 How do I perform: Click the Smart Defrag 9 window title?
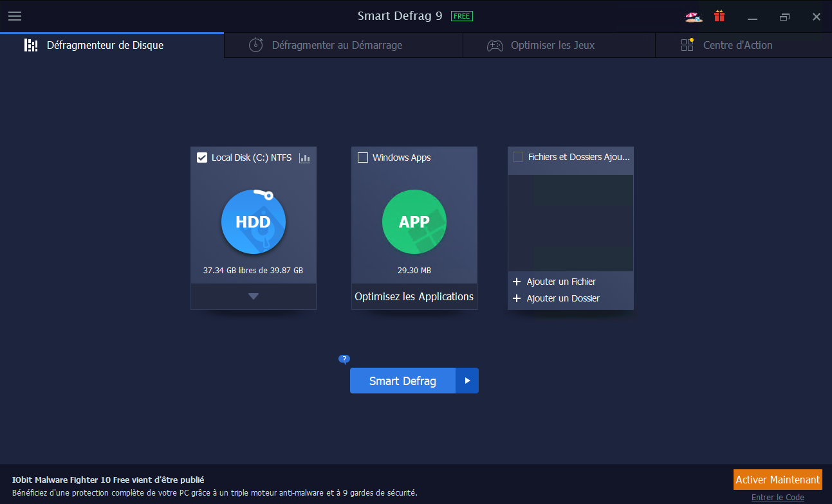(400, 16)
